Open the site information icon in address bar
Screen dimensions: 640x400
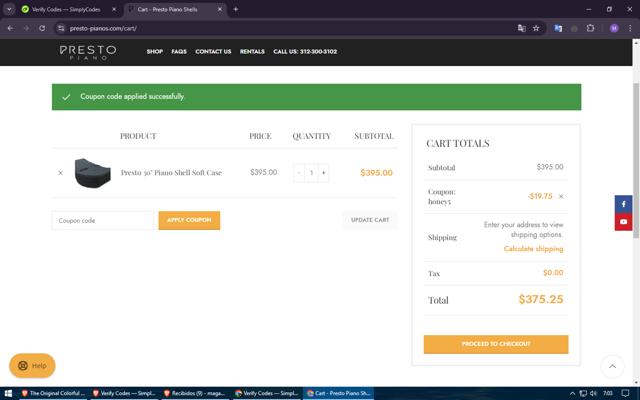click(61, 28)
